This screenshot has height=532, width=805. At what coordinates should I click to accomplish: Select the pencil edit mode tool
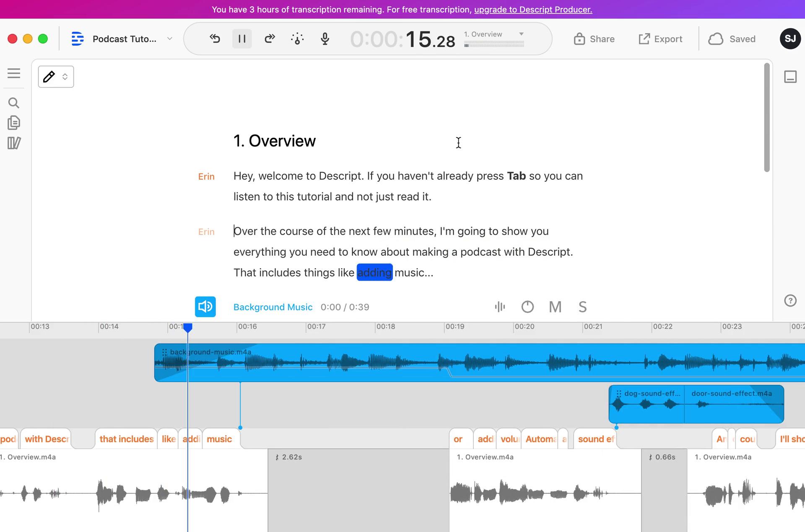(49, 77)
